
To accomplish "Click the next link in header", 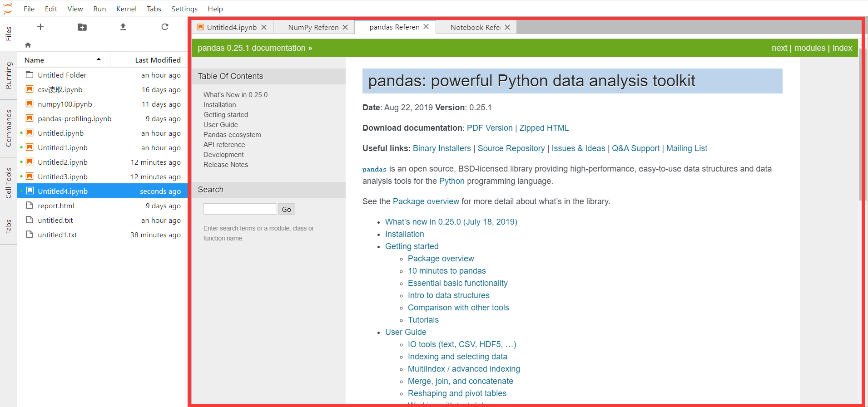I will point(779,48).
